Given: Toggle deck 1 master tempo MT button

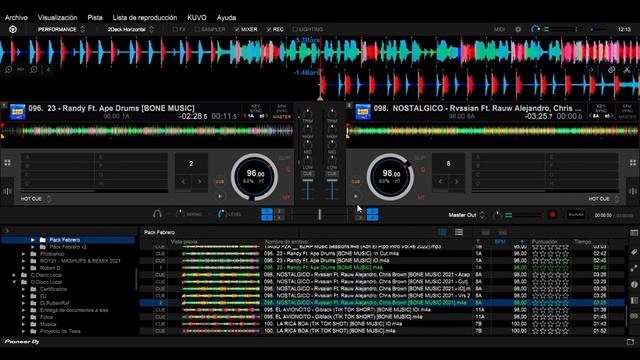Looking at the screenshot, I should coord(286,198).
